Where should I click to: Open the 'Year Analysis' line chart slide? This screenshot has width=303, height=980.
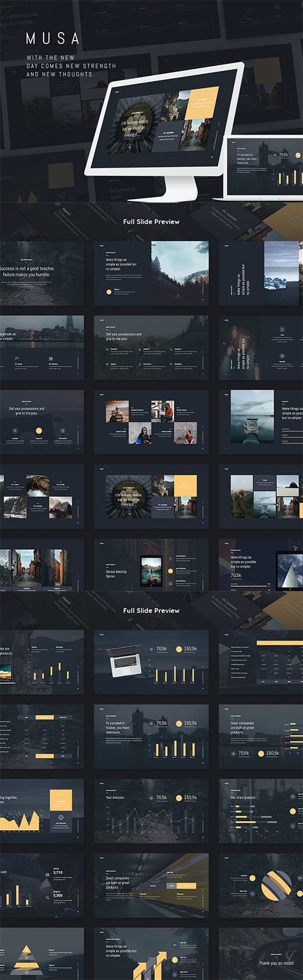coord(151,811)
